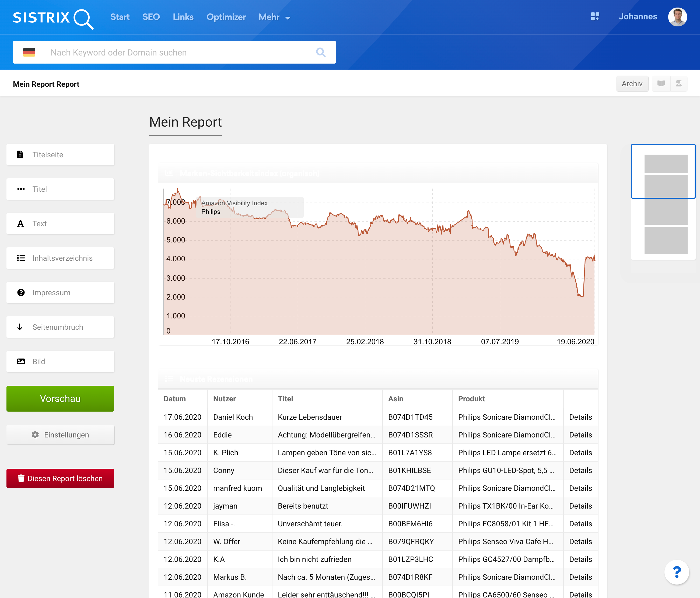The width and height of the screenshot is (700, 598).
Task: Open the dashboard grid-plus icon
Action: click(x=595, y=16)
